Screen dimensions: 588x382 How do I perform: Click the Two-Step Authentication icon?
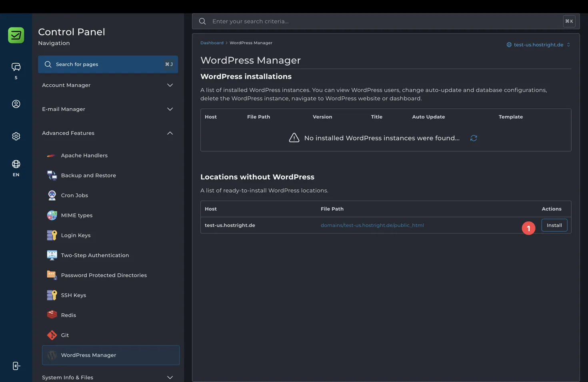coord(52,255)
